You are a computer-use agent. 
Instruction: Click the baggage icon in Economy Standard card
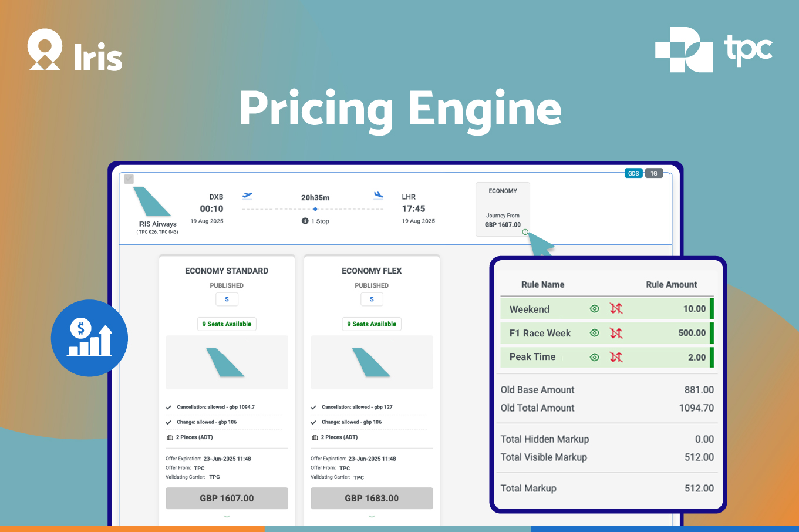pos(169,437)
